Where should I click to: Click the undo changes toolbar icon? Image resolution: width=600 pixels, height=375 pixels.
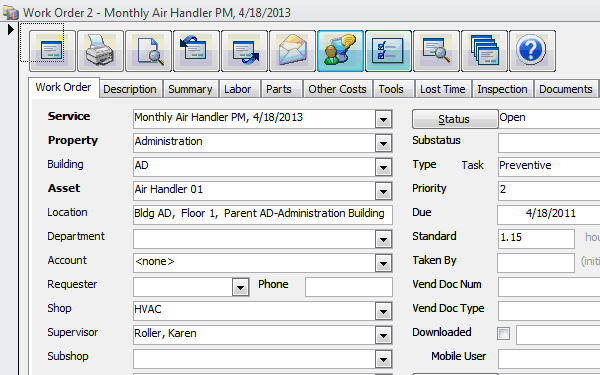(x=196, y=51)
